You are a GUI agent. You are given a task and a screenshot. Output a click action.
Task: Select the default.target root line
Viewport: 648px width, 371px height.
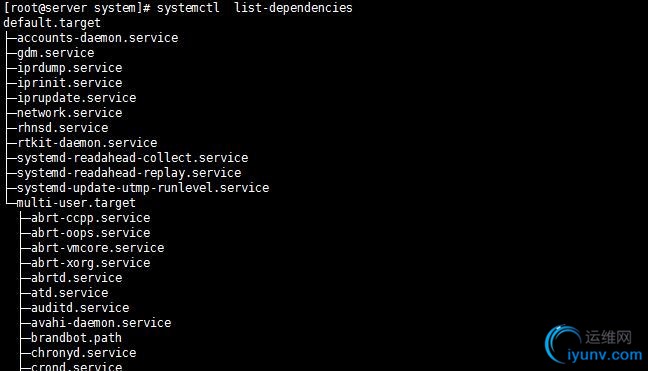coord(52,23)
